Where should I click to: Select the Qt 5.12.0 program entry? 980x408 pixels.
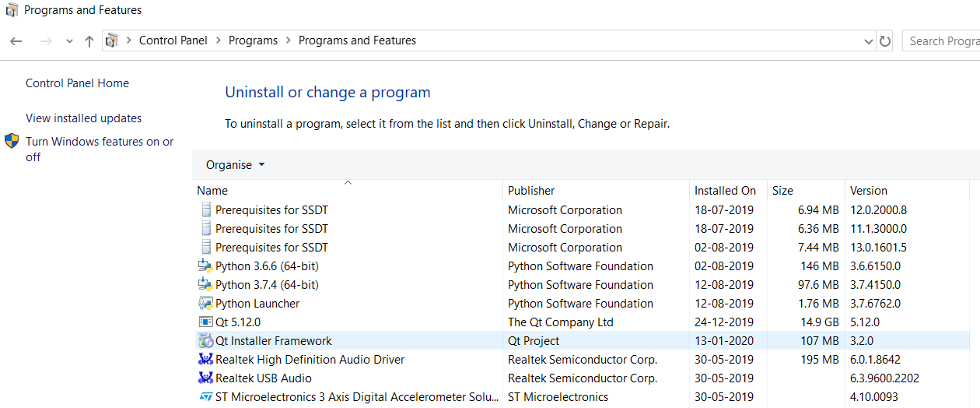[x=583, y=322]
